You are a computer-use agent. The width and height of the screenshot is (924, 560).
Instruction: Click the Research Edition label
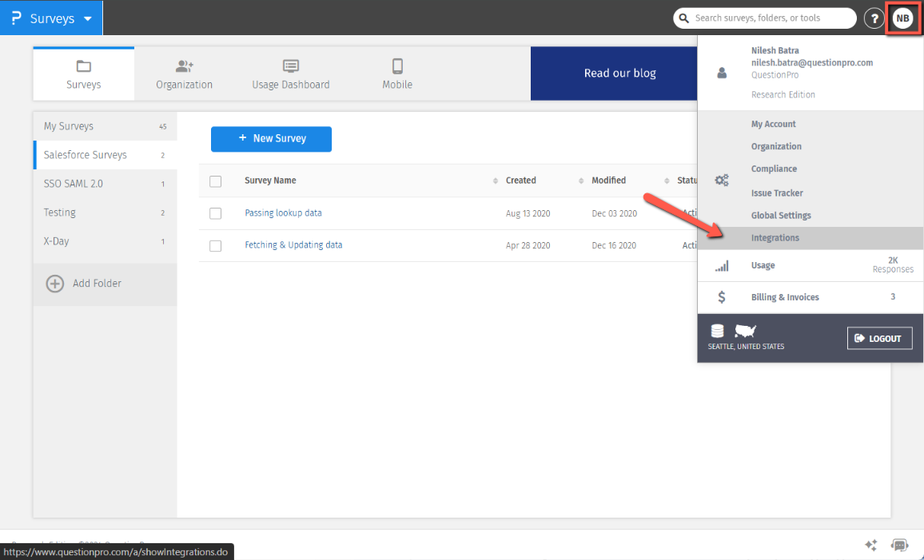[x=783, y=94]
